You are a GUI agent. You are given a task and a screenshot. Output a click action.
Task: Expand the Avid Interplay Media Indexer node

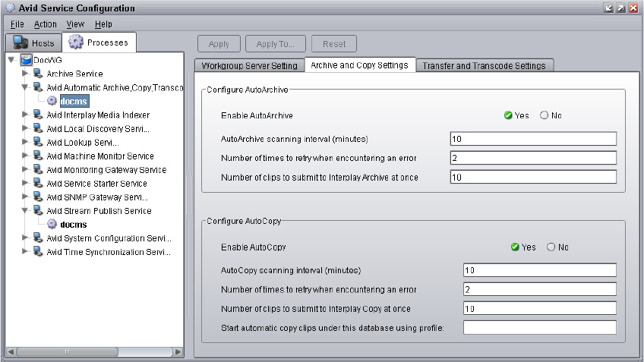pyautogui.click(x=25, y=115)
